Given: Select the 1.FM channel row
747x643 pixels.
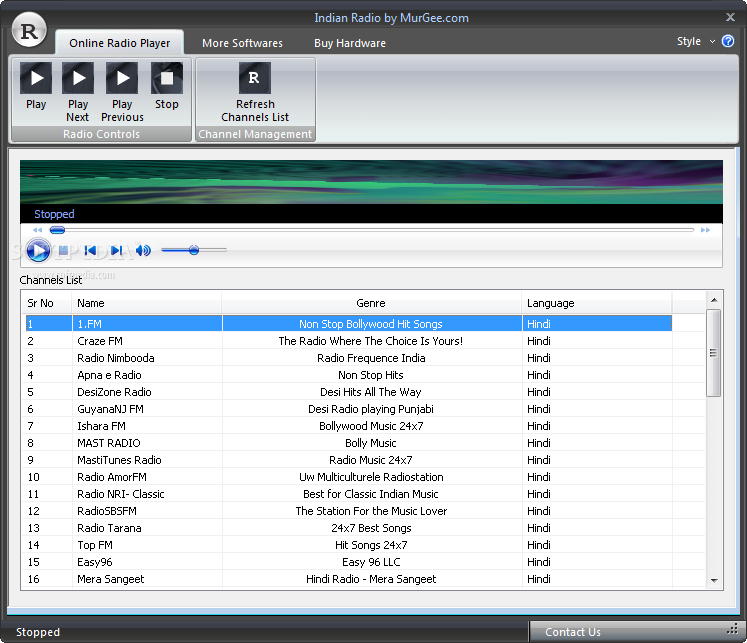Looking at the screenshot, I should tap(349, 324).
